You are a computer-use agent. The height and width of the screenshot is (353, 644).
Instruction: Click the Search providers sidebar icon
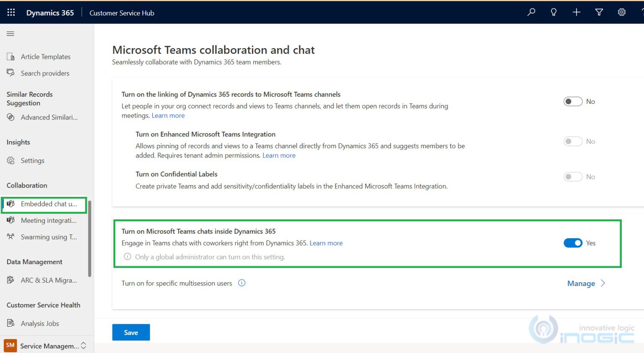pyautogui.click(x=10, y=73)
